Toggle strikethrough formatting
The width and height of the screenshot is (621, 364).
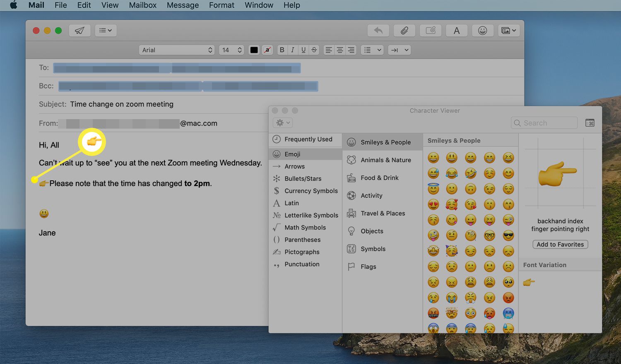point(314,50)
